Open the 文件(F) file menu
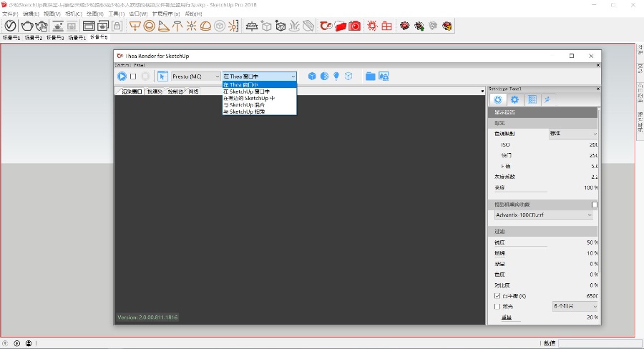 10,14
